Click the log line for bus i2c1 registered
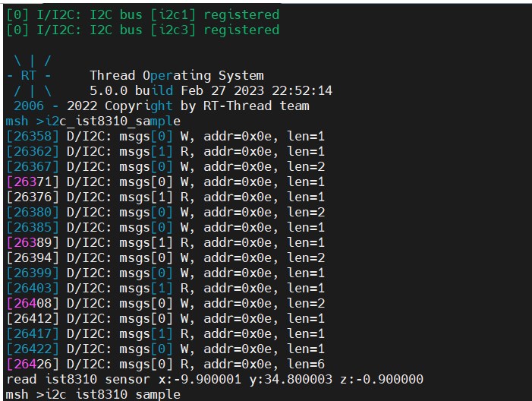Image resolution: width=532 pixels, height=401 pixels. (x=143, y=15)
